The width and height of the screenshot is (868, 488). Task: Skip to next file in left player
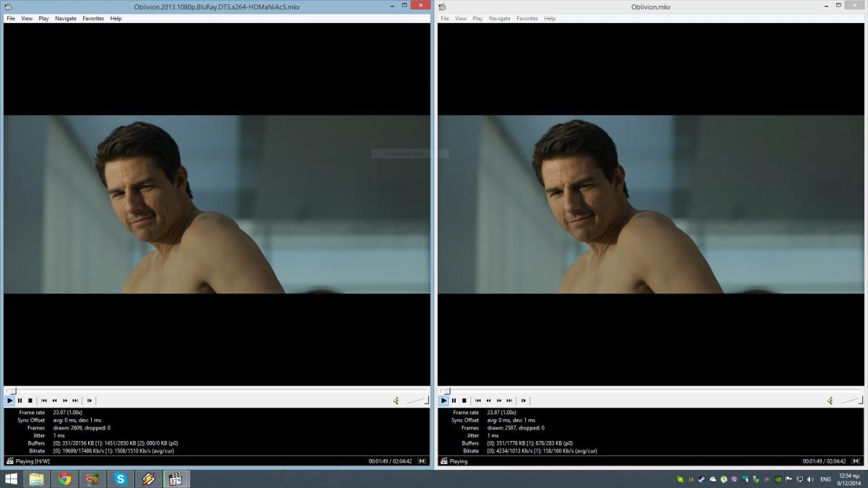point(75,401)
